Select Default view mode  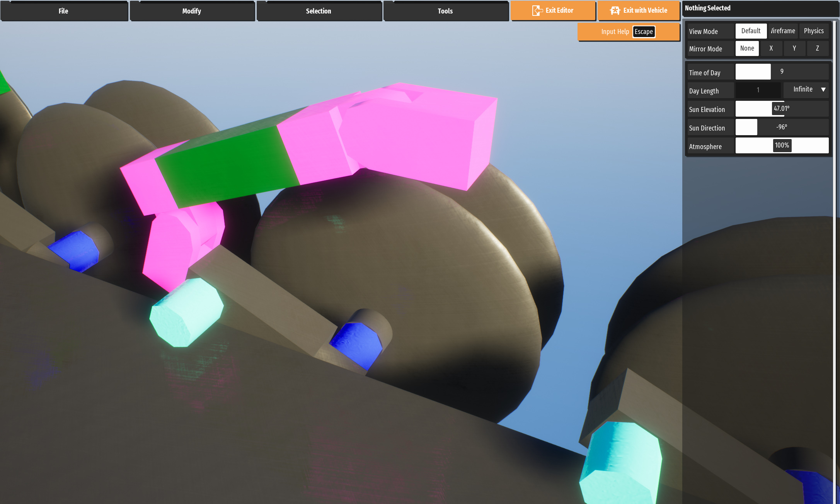point(751,31)
